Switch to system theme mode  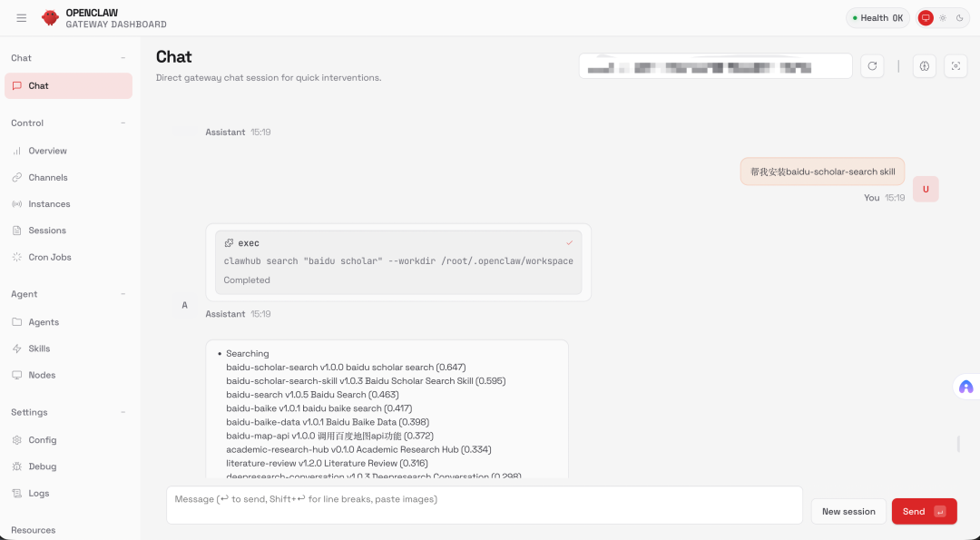[926, 18]
